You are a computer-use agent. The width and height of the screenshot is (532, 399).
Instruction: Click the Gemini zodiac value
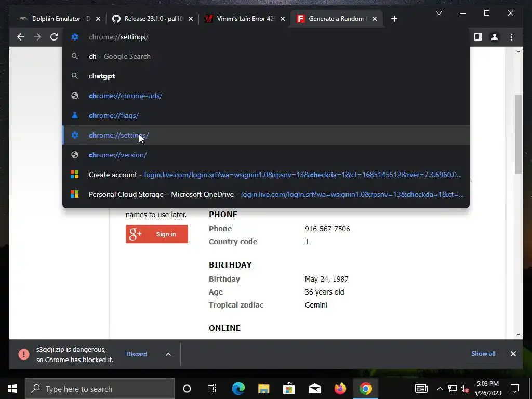(x=316, y=305)
